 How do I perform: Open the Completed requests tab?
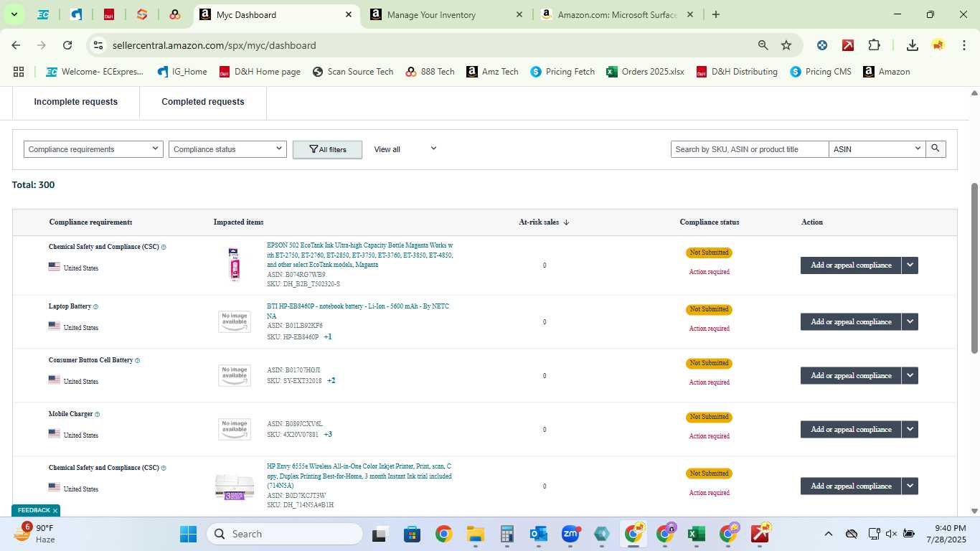coord(203,102)
